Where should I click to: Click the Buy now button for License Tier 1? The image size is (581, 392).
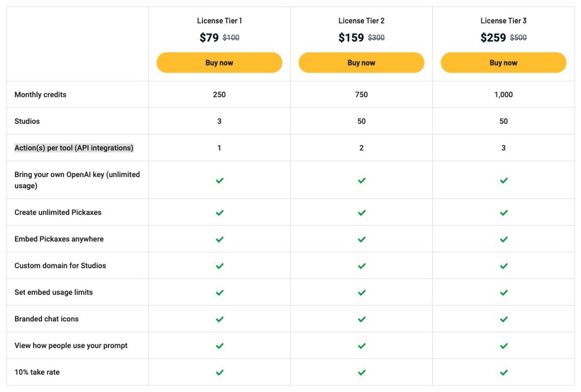(219, 62)
